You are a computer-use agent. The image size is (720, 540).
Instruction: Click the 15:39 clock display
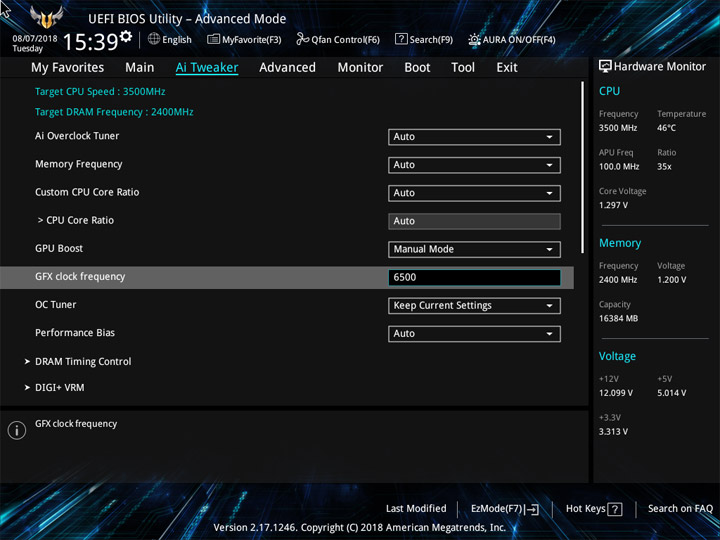point(90,42)
